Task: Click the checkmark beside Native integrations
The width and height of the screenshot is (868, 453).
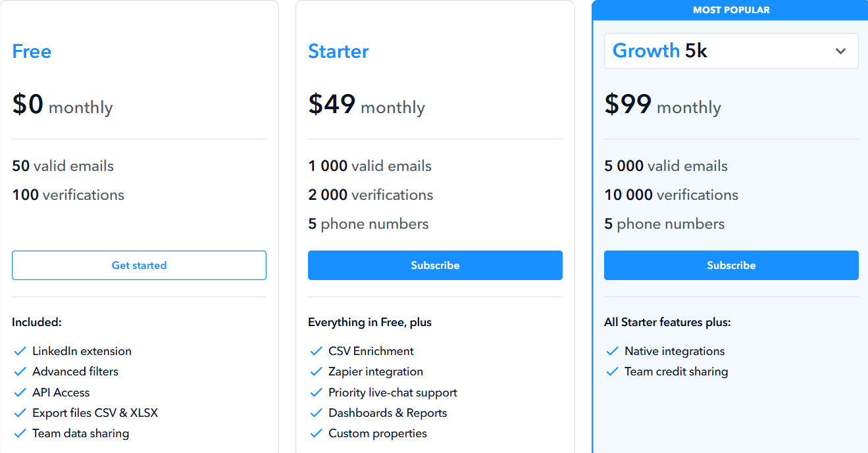Action: click(x=612, y=351)
